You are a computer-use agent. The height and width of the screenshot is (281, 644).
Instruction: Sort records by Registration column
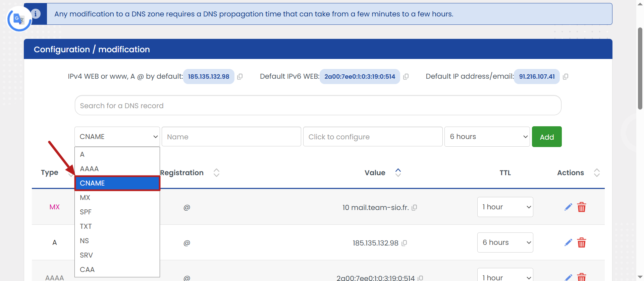point(217,172)
